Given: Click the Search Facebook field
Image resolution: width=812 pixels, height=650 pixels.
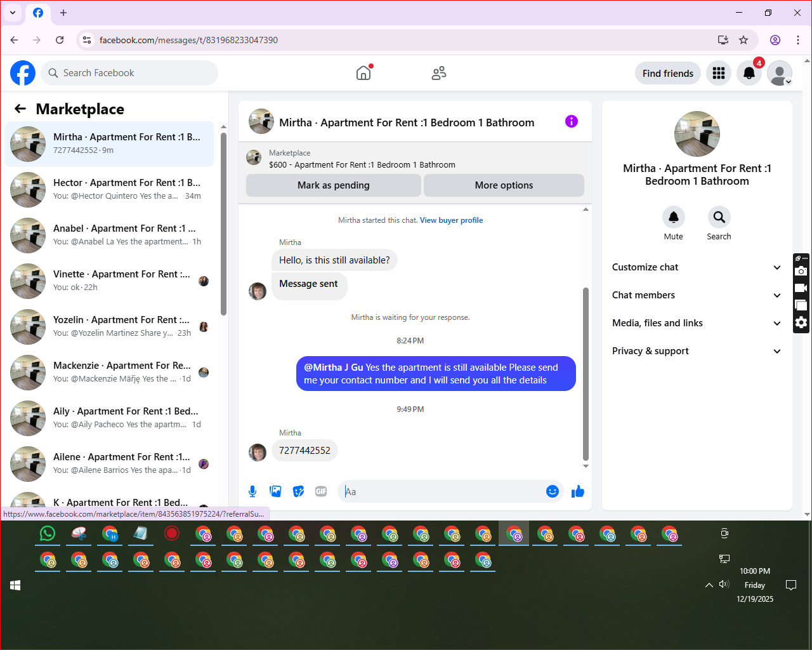Looking at the screenshot, I should tap(129, 73).
